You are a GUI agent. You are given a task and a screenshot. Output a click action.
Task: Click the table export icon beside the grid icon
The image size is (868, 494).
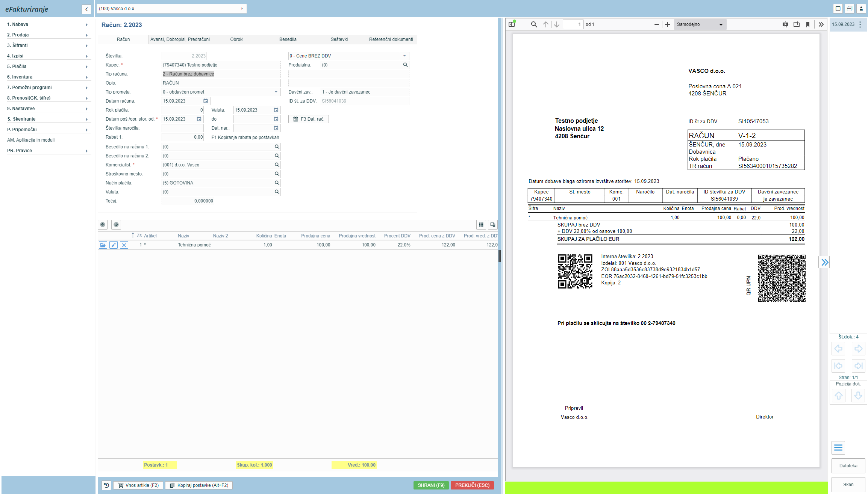[493, 225]
